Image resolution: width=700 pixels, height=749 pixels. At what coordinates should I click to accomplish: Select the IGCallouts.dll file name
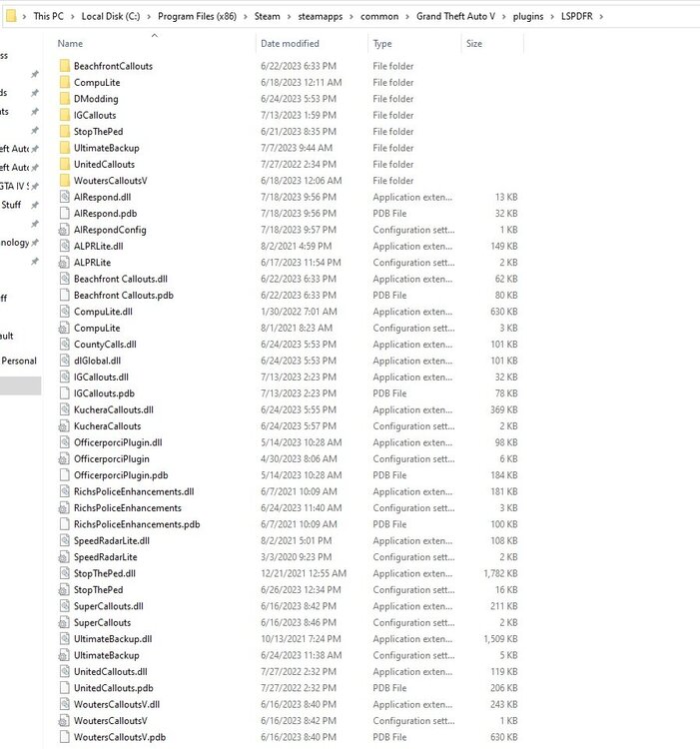pyautogui.click(x=101, y=376)
